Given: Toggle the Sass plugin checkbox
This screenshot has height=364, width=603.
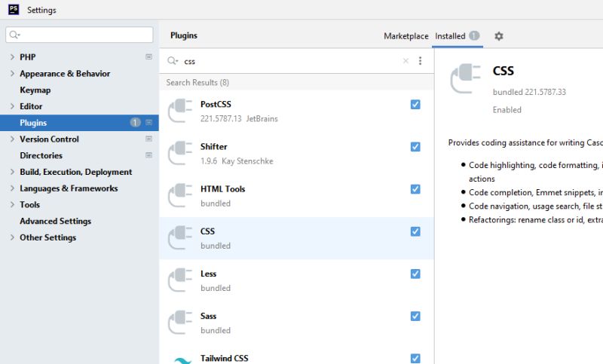Looking at the screenshot, I should (415, 316).
